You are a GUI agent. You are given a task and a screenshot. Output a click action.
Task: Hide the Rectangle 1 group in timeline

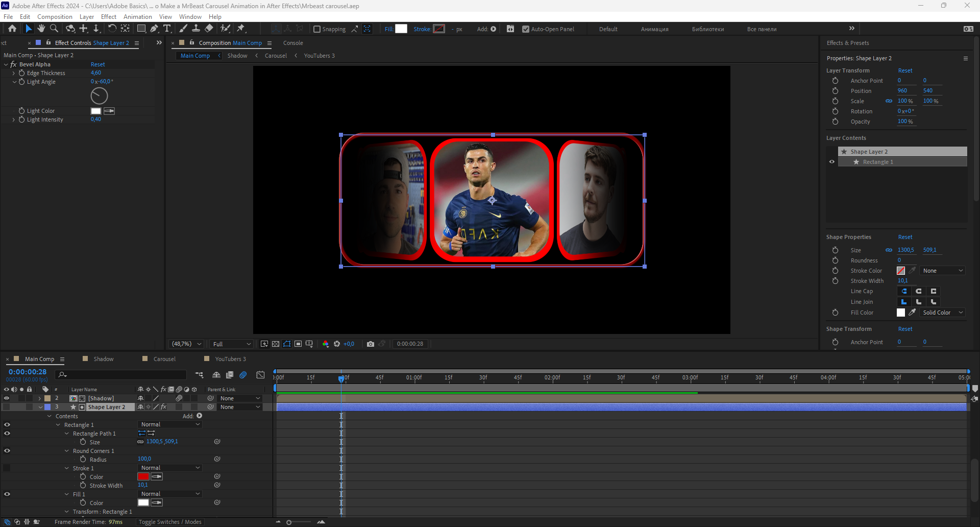tap(7, 425)
